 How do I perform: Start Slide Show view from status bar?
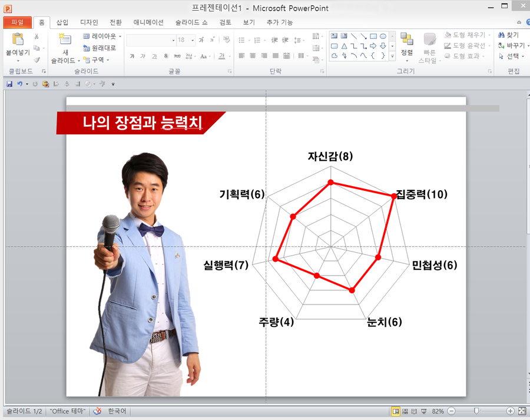click(424, 411)
